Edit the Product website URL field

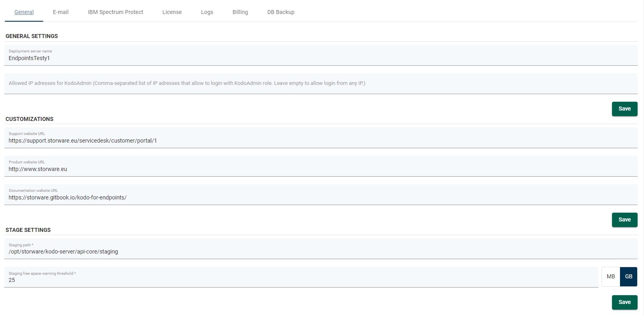coord(320,169)
